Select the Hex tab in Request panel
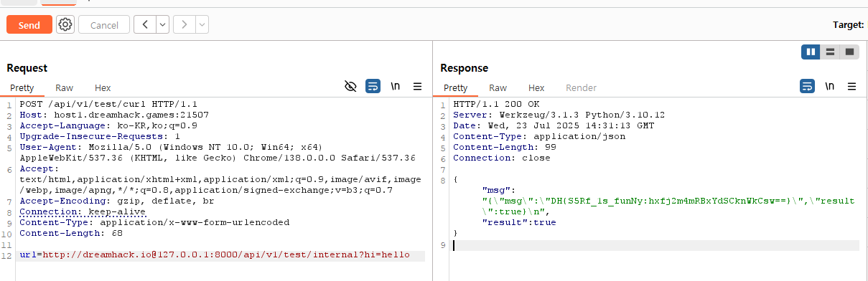868x281 pixels. [x=103, y=87]
